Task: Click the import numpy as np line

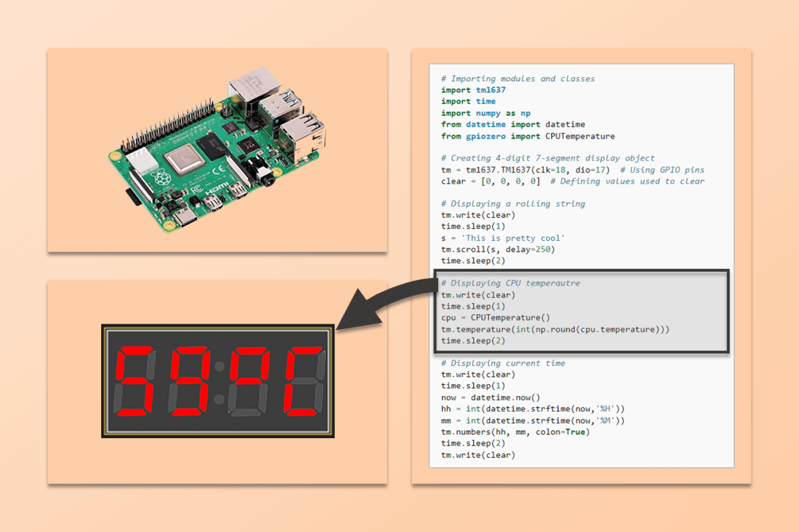Action: pos(484,113)
